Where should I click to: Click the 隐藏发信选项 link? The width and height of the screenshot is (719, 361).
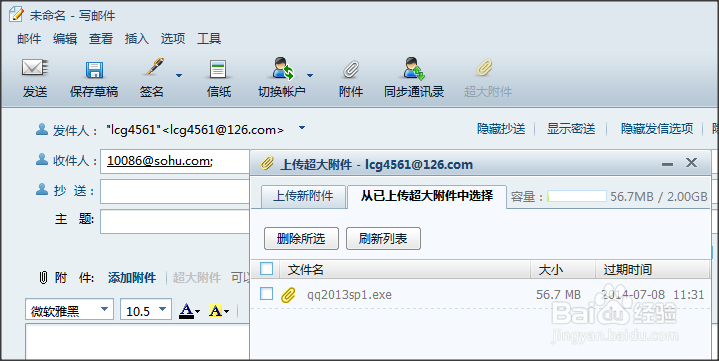[x=657, y=128]
